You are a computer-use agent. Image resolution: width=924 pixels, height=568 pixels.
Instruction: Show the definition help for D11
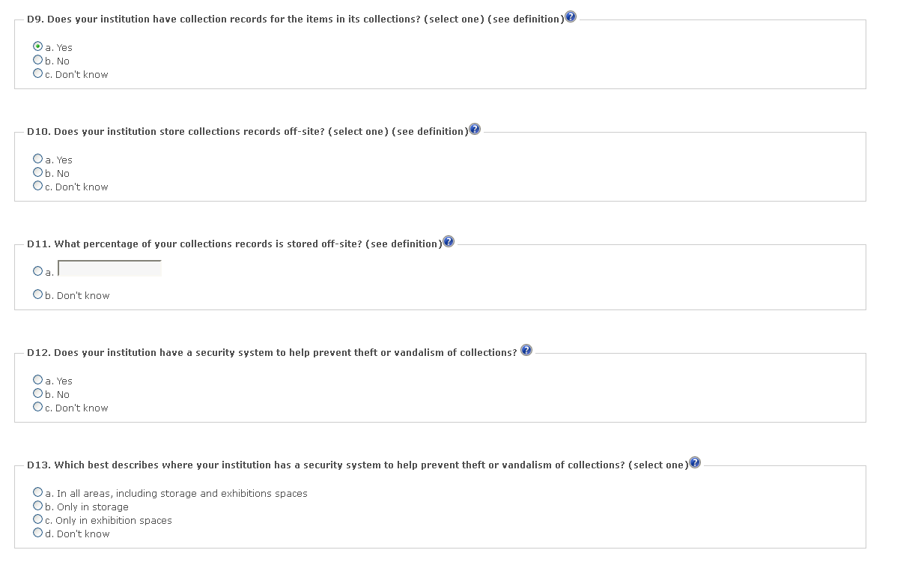tap(449, 241)
